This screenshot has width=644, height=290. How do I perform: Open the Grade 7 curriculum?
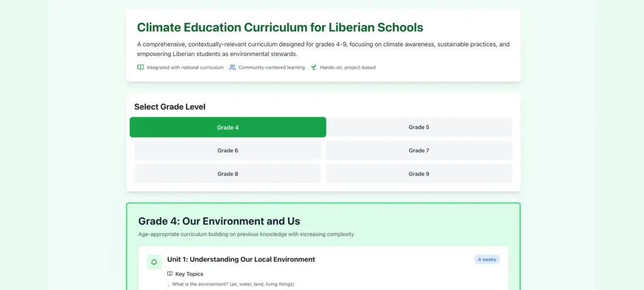click(x=419, y=150)
